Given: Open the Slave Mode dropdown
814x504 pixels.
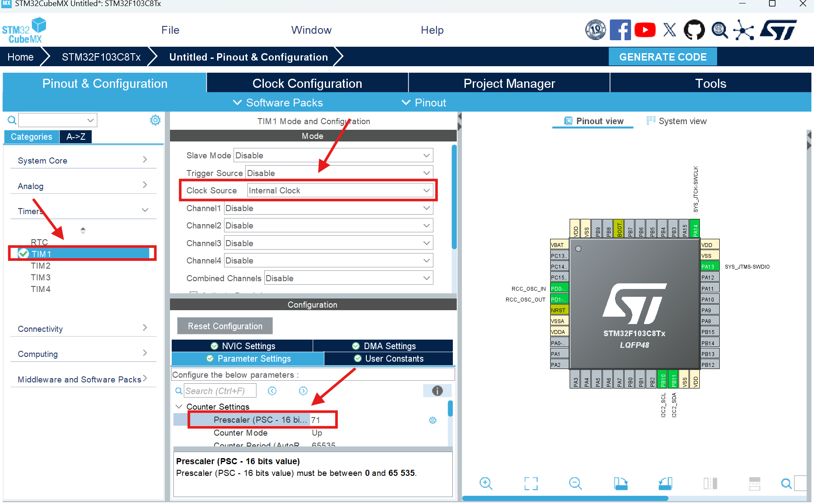Looking at the screenshot, I should point(333,155).
